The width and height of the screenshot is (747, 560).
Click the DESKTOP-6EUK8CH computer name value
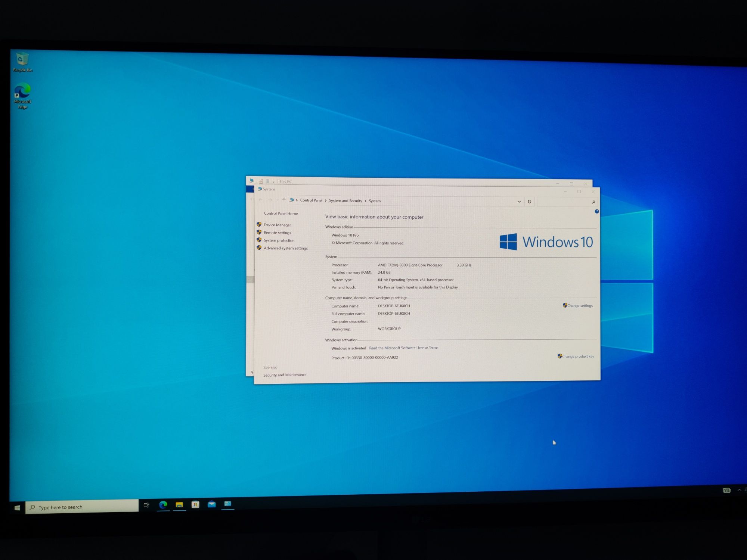click(394, 306)
